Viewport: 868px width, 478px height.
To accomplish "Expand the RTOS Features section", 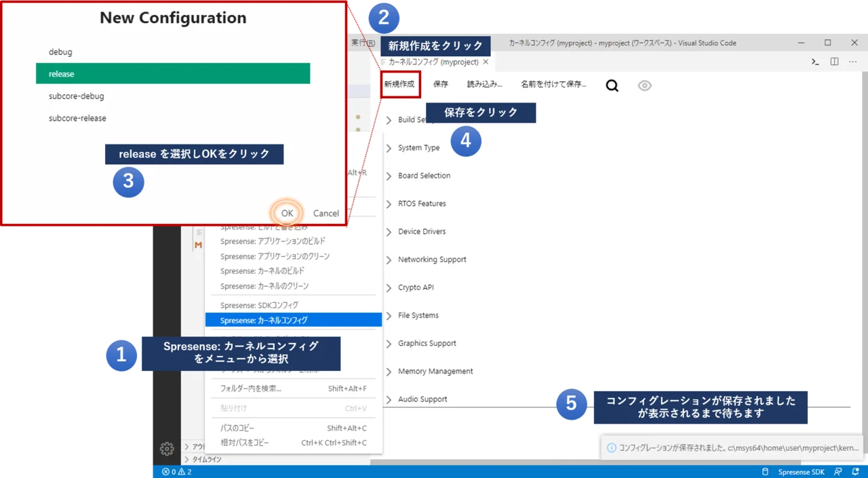I will [416, 203].
